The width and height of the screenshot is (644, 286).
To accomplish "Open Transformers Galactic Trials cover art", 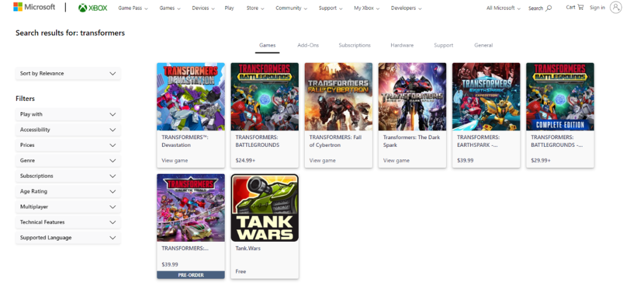I will click(191, 207).
